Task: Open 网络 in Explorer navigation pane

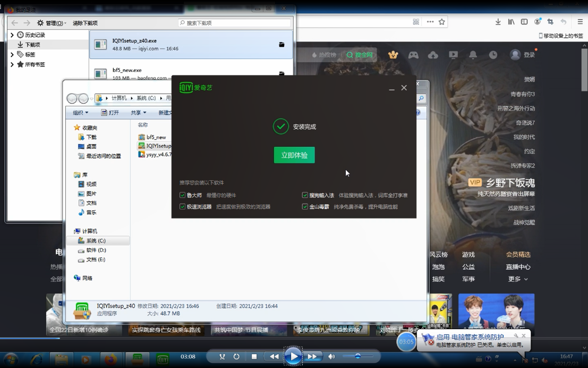Action: tap(83, 278)
